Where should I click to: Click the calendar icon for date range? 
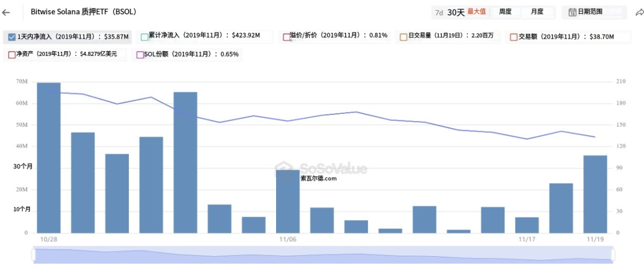tap(572, 12)
